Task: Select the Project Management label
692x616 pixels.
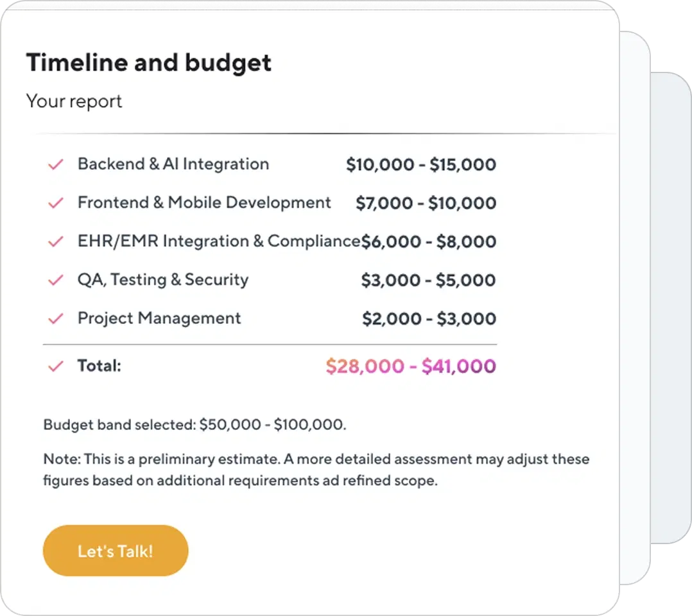Action: (x=159, y=318)
